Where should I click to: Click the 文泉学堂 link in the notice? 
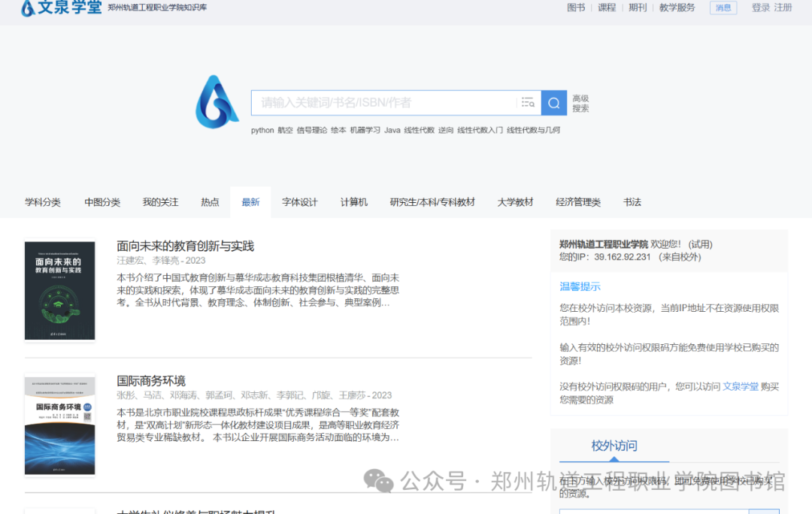(x=741, y=387)
